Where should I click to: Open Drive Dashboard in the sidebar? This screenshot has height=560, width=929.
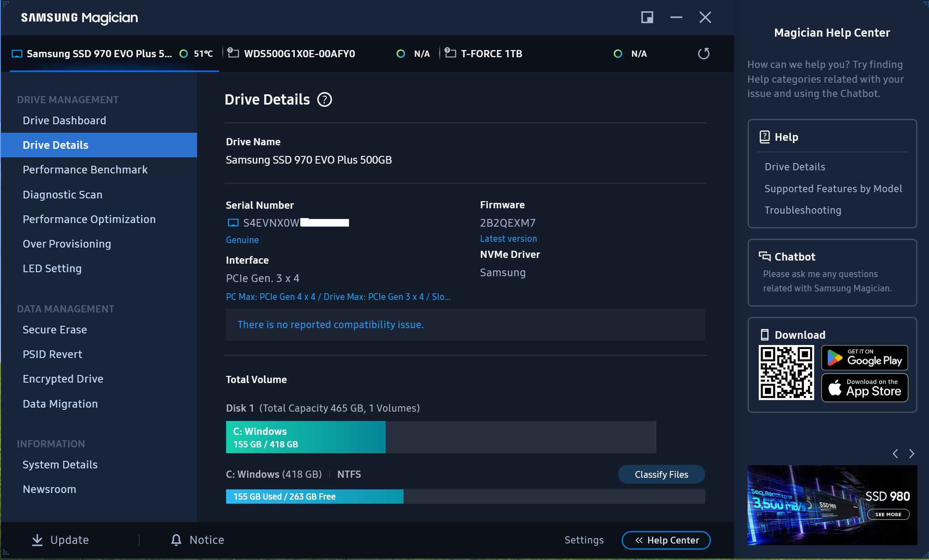tap(99, 121)
